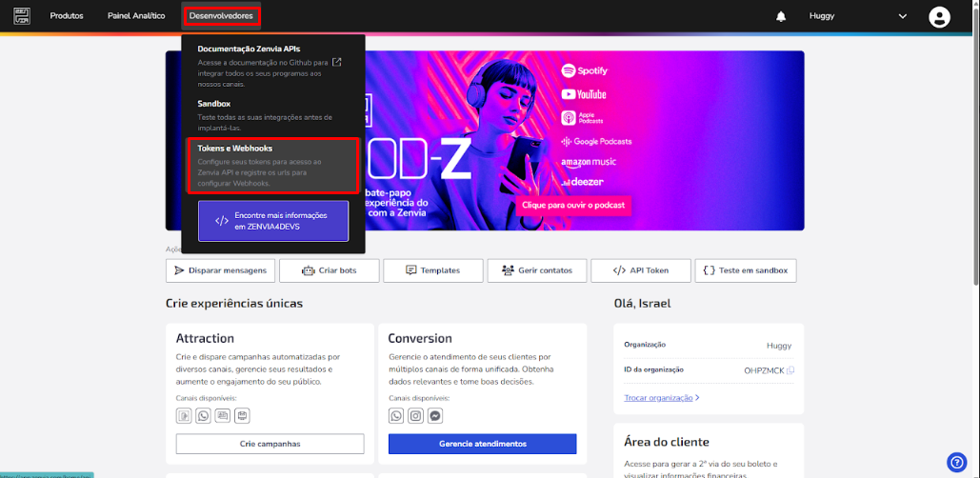Viewport: 980px width, 478px height.
Task: Click the Área do cliente heading
Action: pyautogui.click(x=667, y=442)
